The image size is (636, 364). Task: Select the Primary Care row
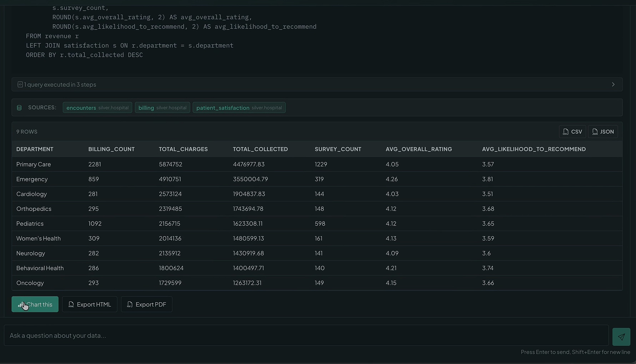(317, 164)
